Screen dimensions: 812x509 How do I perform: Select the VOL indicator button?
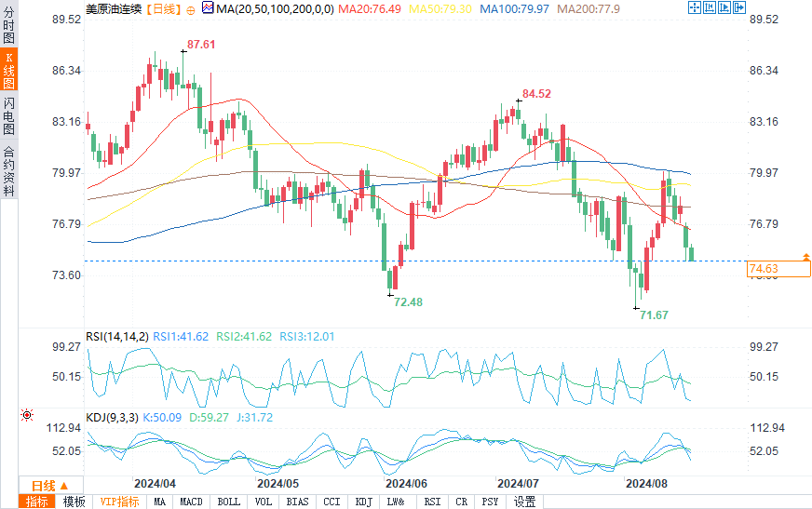tap(264, 502)
